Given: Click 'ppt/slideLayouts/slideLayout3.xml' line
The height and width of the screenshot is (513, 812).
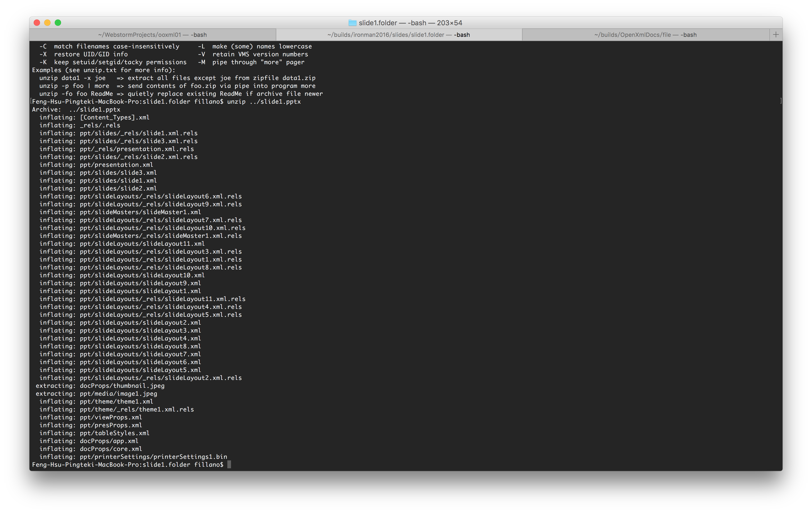Looking at the screenshot, I should pyautogui.click(x=120, y=331).
